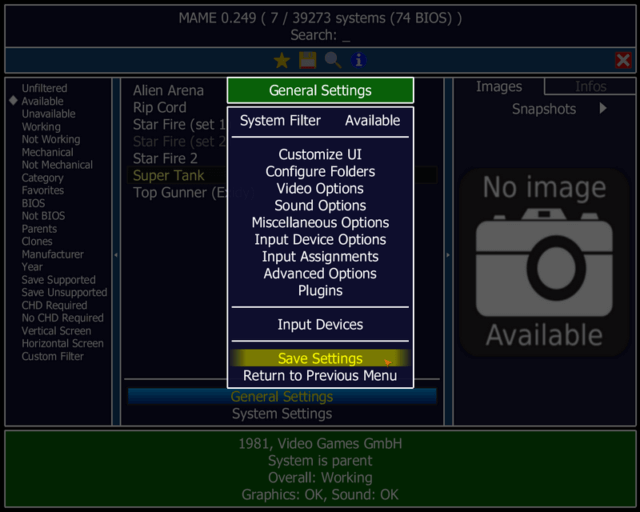This screenshot has height=512, width=640.
Task: Select the BIOS filter
Action: tap(33, 203)
